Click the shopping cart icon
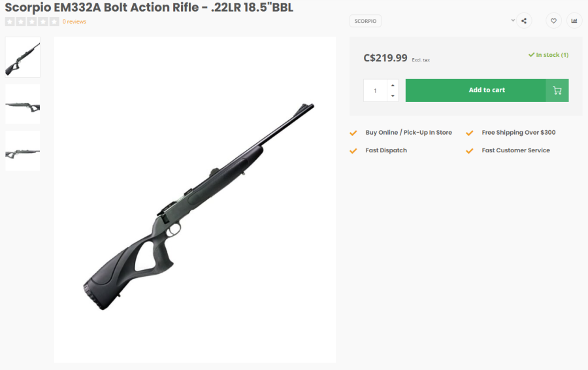 tap(557, 90)
